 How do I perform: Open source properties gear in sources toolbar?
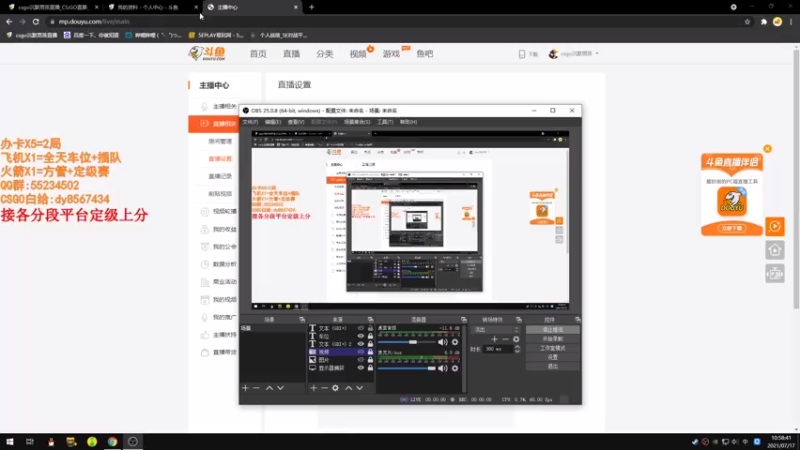pos(335,388)
